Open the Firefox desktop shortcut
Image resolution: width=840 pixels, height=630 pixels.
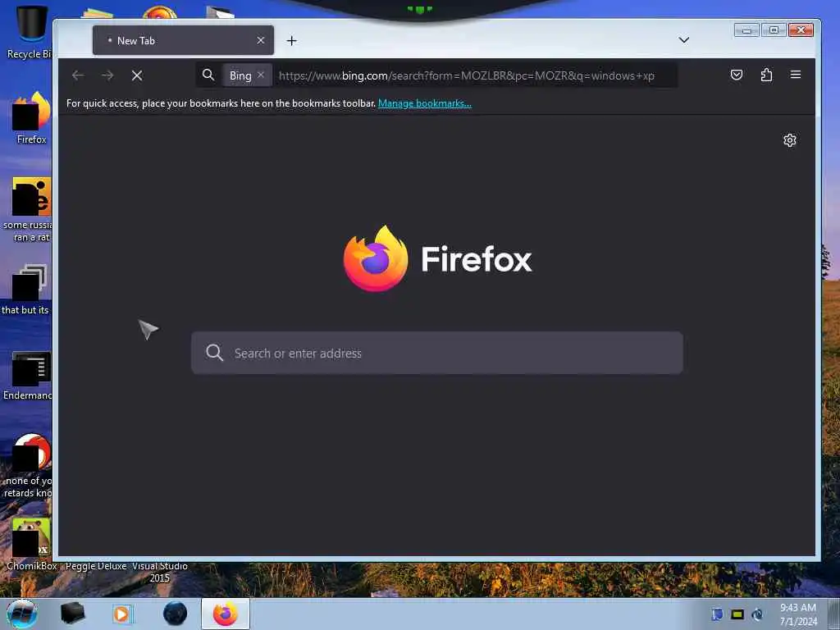point(31,117)
